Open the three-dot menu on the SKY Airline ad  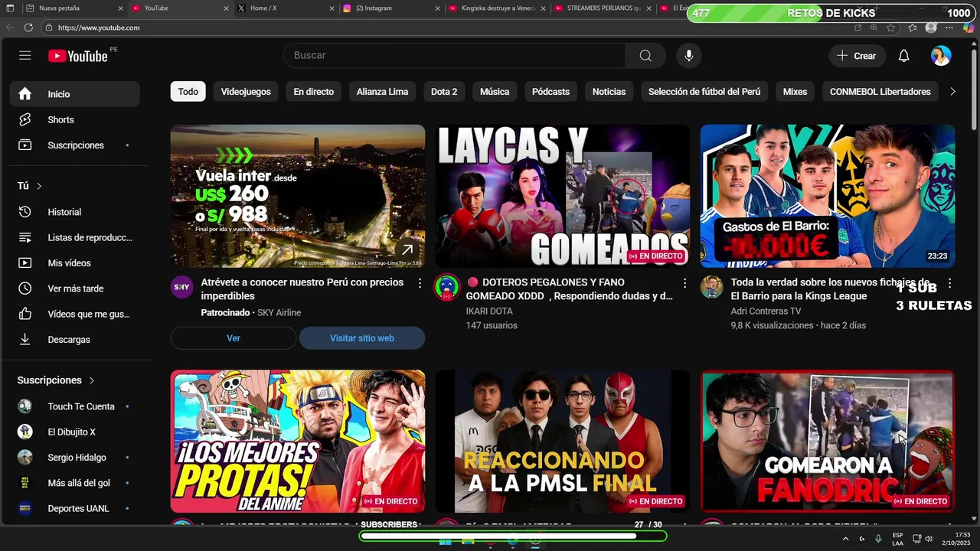pyautogui.click(x=420, y=283)
